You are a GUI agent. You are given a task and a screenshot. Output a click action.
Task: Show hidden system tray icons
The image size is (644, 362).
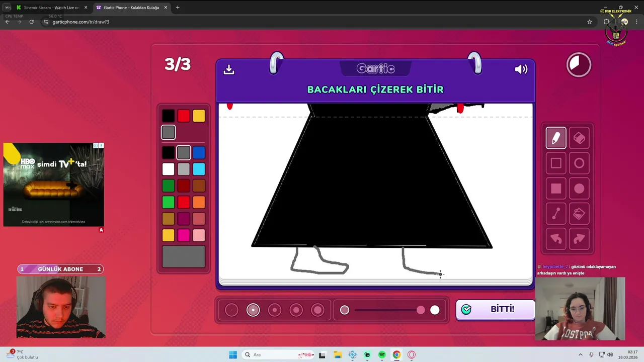pos(580,355)
